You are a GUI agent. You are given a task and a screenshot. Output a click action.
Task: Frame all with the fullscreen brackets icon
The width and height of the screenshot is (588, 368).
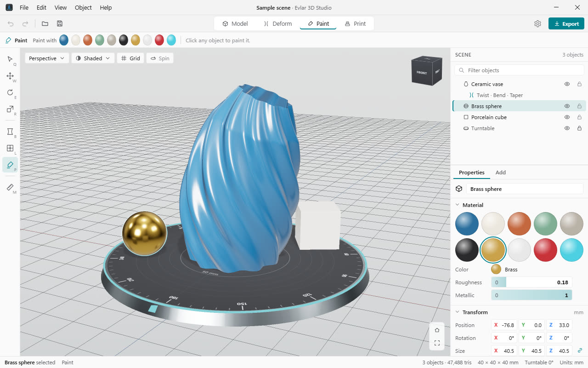tap(437, 343)
